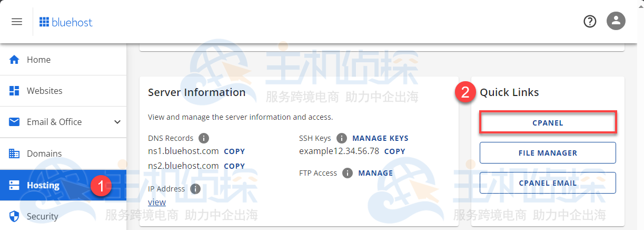The image size is (644, 230).
Task: Open the hamburger navigation menu
Action: [x=17, y=22]
